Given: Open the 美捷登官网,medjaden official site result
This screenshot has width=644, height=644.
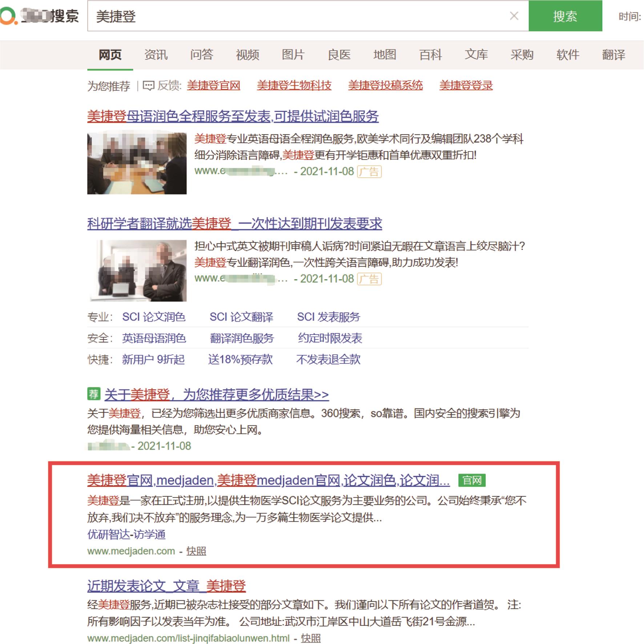Looking at the screenshot, I should [x=269, y=480].
